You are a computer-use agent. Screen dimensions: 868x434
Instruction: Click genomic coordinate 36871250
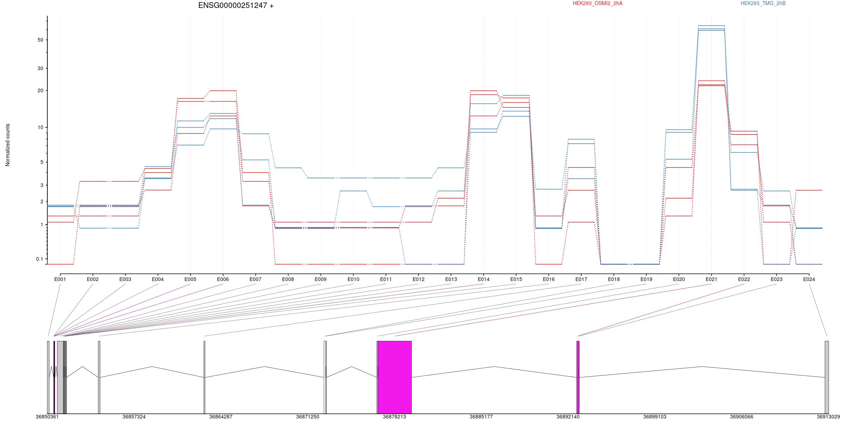(x=307, y=417)
